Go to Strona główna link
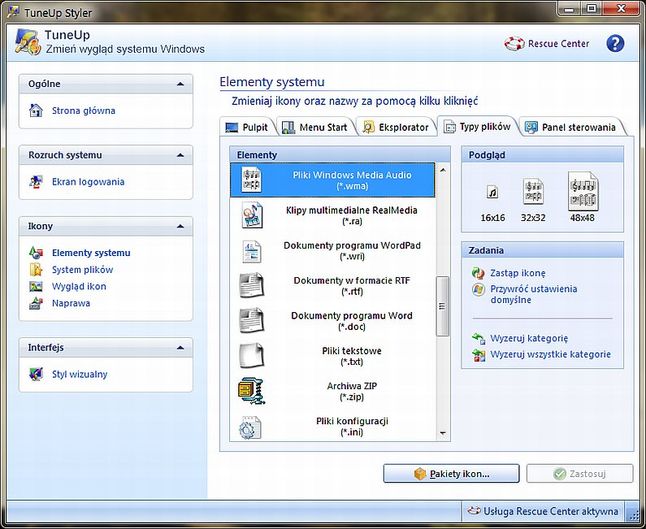The image size is (646, 529). [x=84, y=110]
